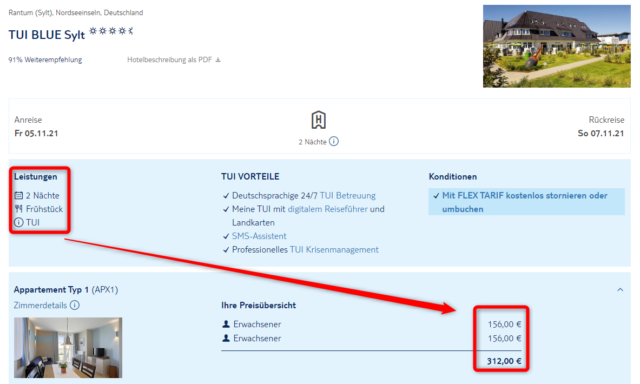The image size is (640, 384).
Task: Open the SMS-Assistent link
Action: (259, 236)
